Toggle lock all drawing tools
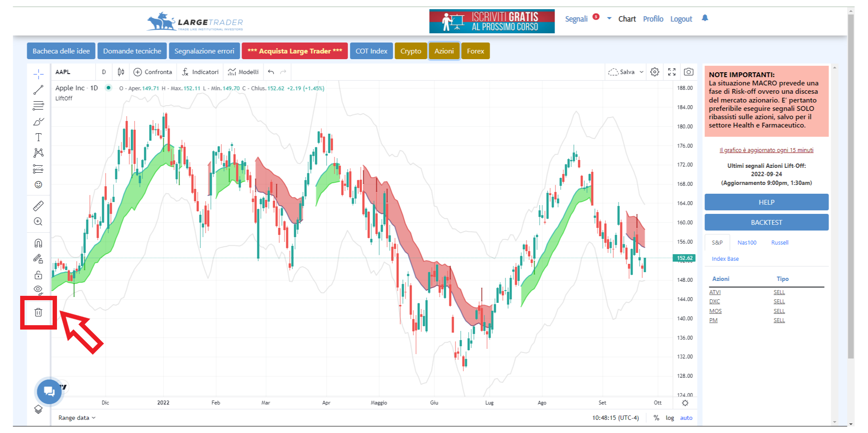868x433 pixels. (38, 275)
